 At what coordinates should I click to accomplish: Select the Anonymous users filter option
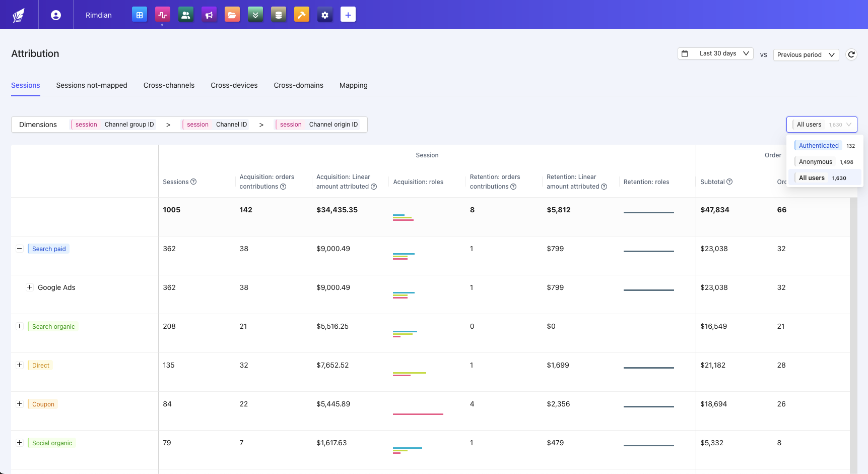click(x=815, y=161)
